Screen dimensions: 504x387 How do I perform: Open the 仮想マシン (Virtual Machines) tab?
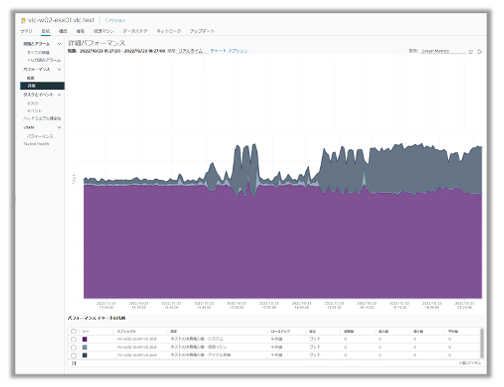[x=103, y=31]
